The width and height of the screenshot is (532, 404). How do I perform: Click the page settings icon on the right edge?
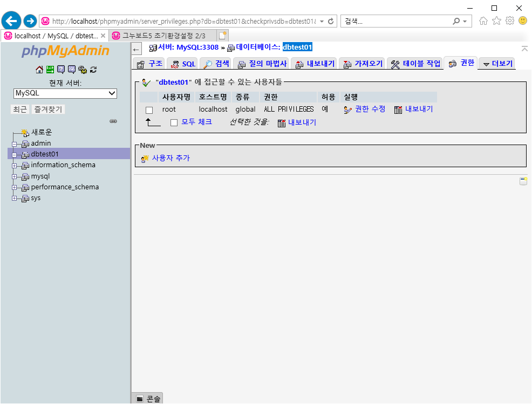coord(523,181)
